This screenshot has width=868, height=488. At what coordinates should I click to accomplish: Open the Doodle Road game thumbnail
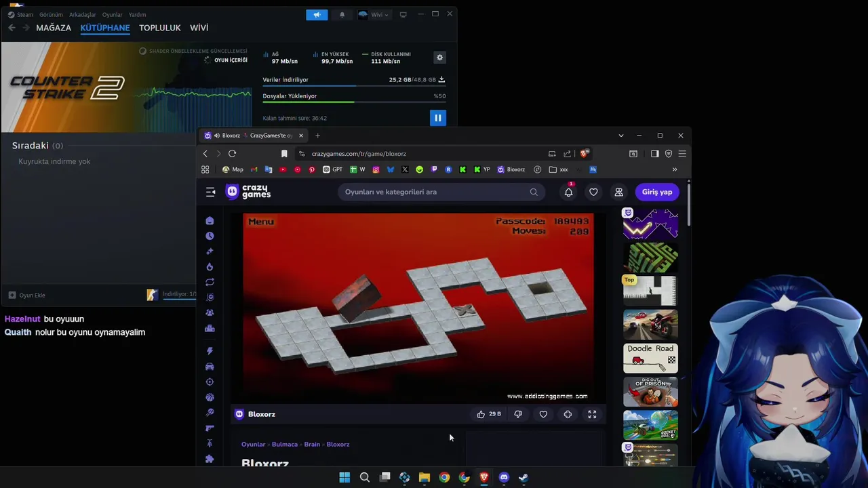[650, 358]
